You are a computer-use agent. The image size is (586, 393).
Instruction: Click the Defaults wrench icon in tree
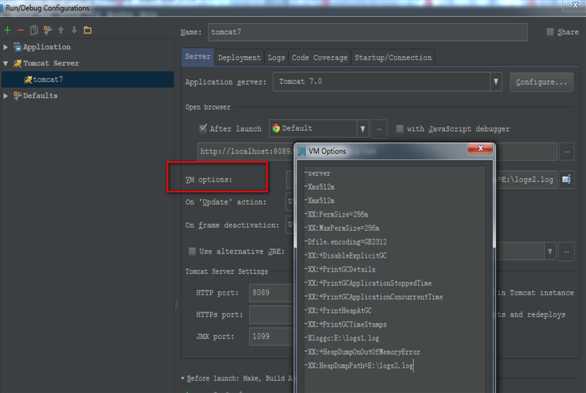click(x=17, y=96)
